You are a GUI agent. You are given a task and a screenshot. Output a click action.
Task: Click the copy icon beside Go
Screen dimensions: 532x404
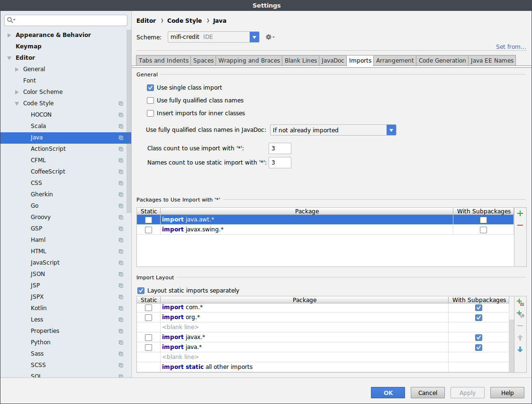point(121,206)
